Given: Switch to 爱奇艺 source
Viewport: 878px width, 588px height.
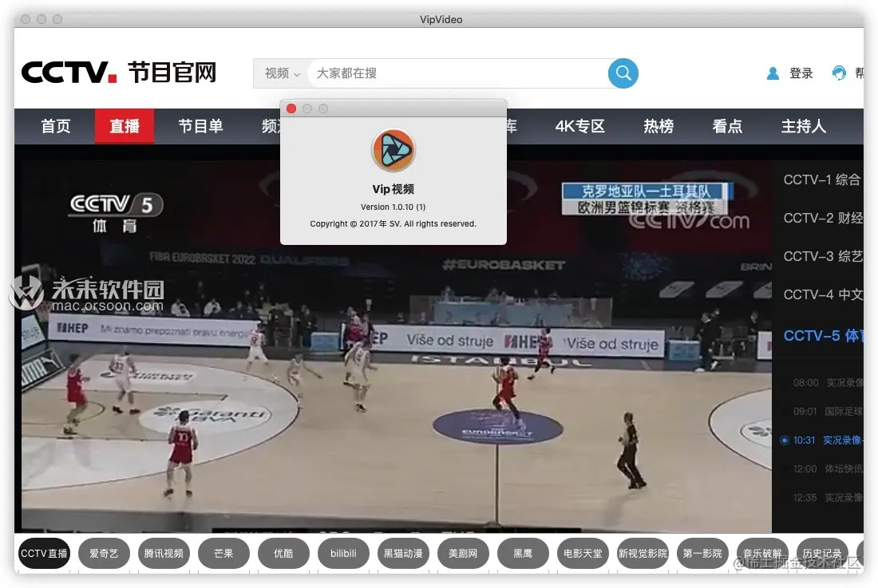Looking at the screenshot, I should 104,554.
